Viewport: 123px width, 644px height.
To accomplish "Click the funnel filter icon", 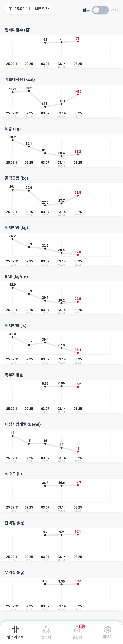I will pyautogui.click(x=10, y=9).
